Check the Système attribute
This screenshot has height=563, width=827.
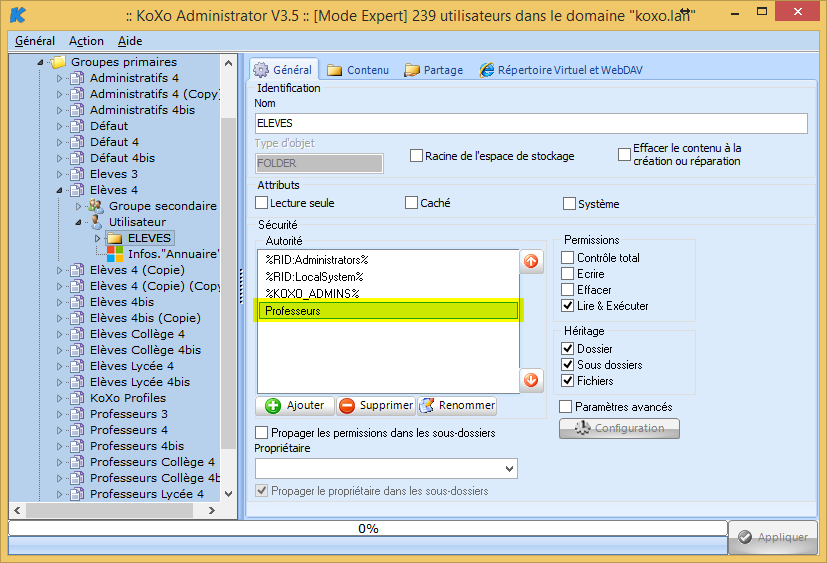click(x=569, y=204)
